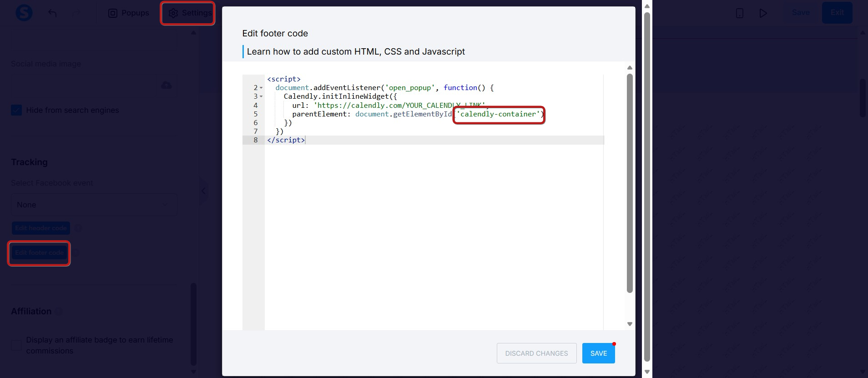Image resolution: width=868 pixels, height=378 pixels.
Task: Click the empty code editor area
Action: click(434, 237)
